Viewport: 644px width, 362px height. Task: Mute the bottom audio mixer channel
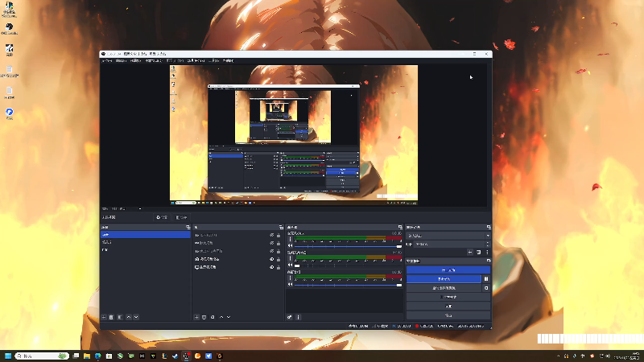coord(291,285)
